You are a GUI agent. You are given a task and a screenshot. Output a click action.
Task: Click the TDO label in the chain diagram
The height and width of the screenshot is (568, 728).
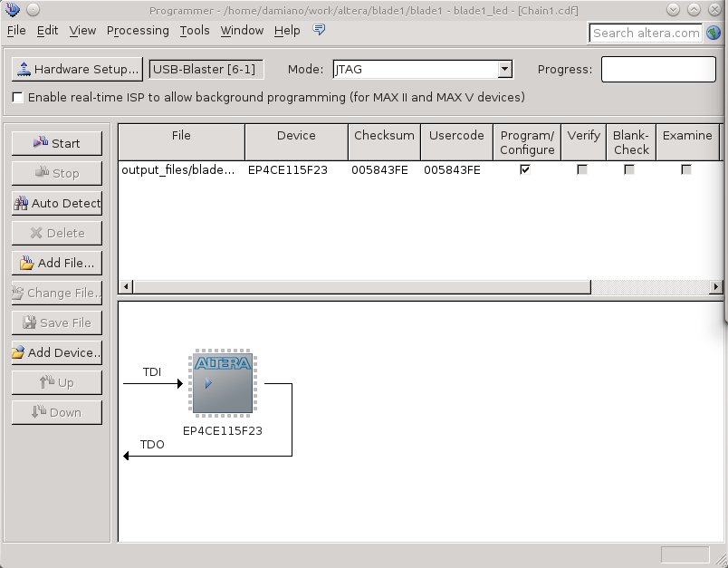pos(152,445)
